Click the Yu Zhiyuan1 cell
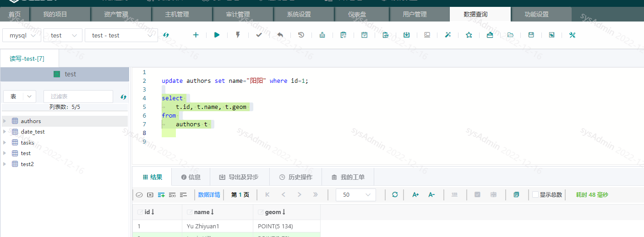The height and width of the screenshot is (237, 644). pos(217,226)
